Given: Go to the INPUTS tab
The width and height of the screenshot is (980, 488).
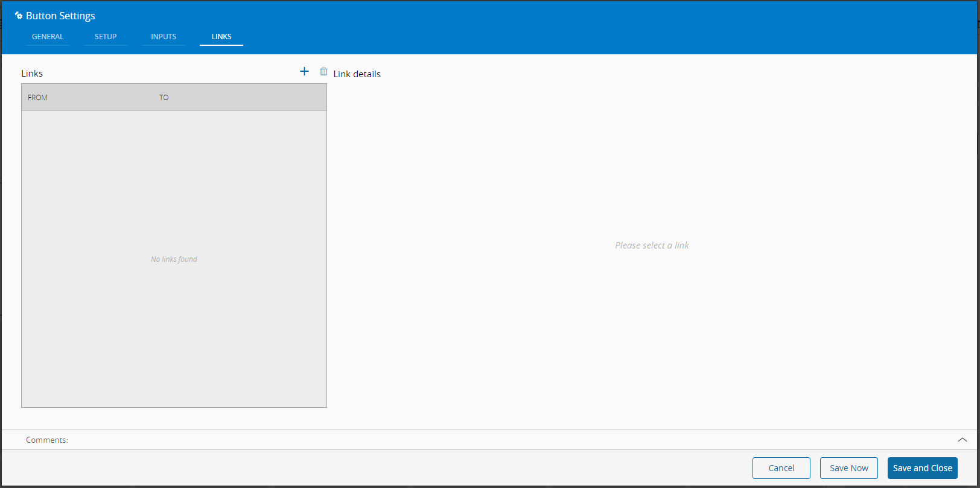Looking at the screenshot, I should (x=164, y=37).
